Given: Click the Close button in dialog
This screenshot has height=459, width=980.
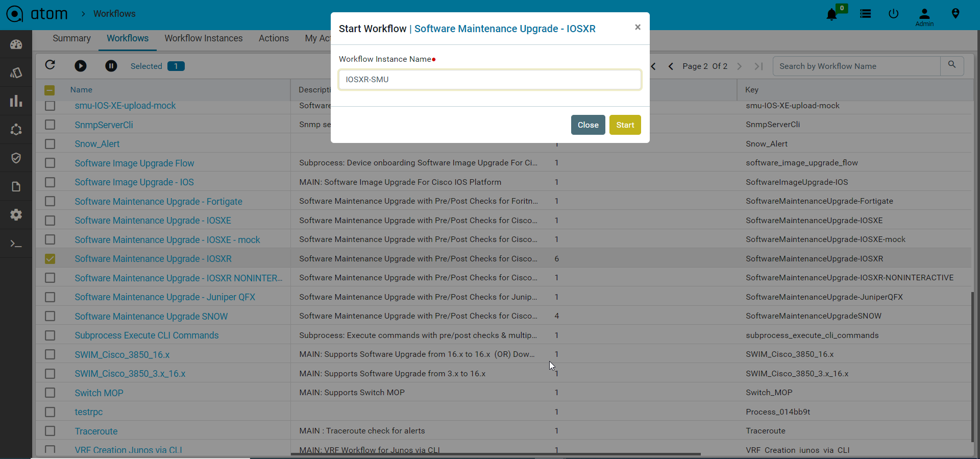Looking at the screenshot, I should coord(588,125).
